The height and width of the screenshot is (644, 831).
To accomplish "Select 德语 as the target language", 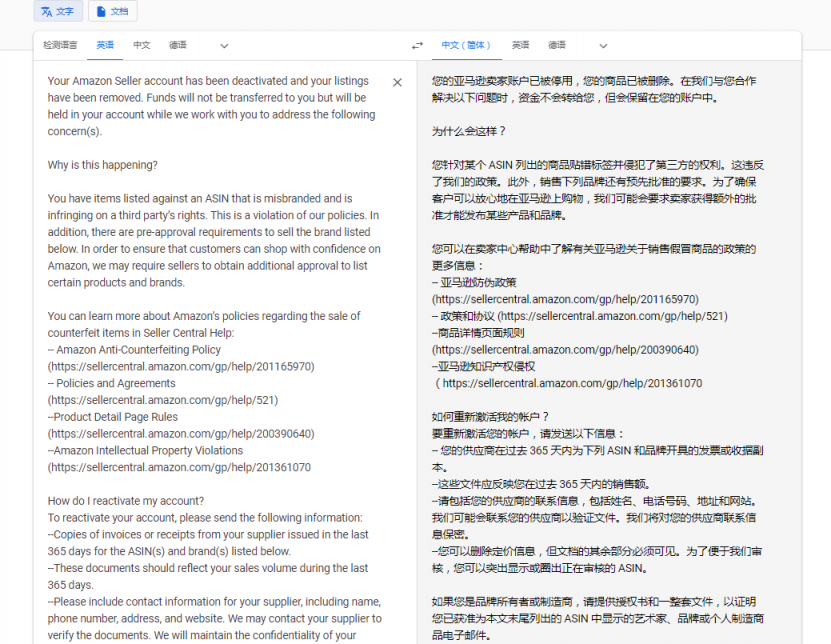I will coord(556,45).
